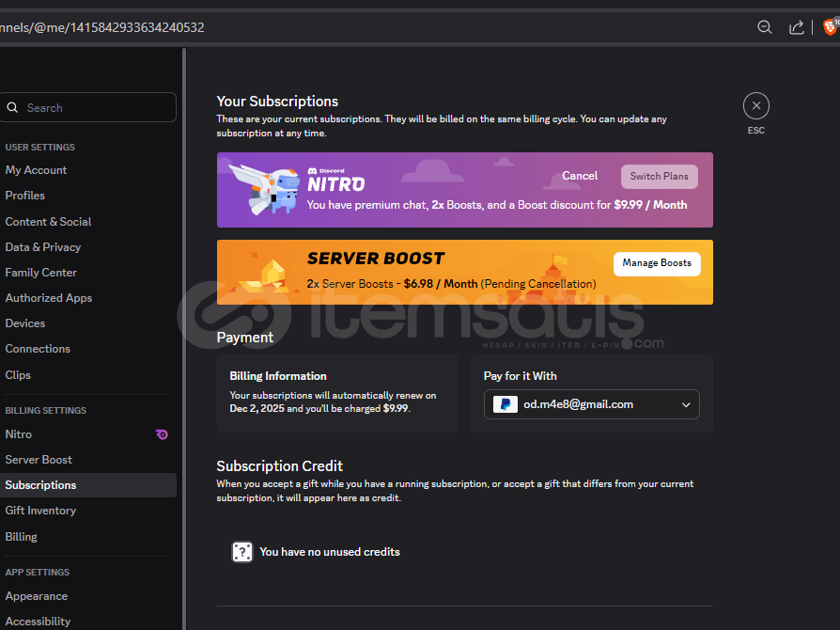Click the search magnifier icon in settings sidebar
840x630 pixels.
(x=12, y=108)
